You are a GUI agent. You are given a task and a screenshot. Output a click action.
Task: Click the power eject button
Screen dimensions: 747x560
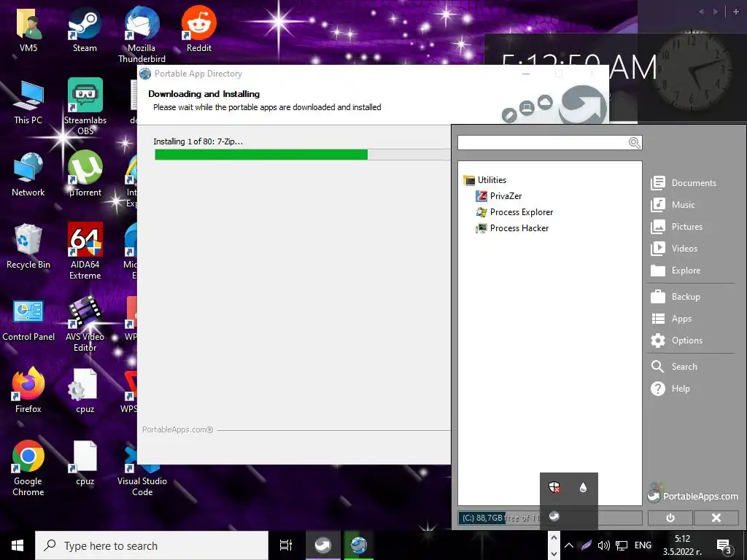click(x=670, y=518)
